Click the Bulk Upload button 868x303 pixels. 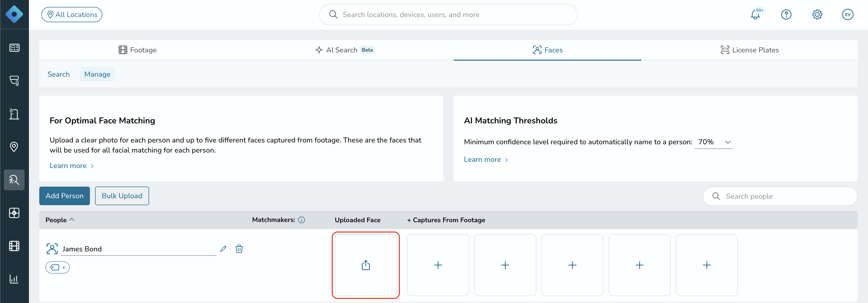point(122,196)
